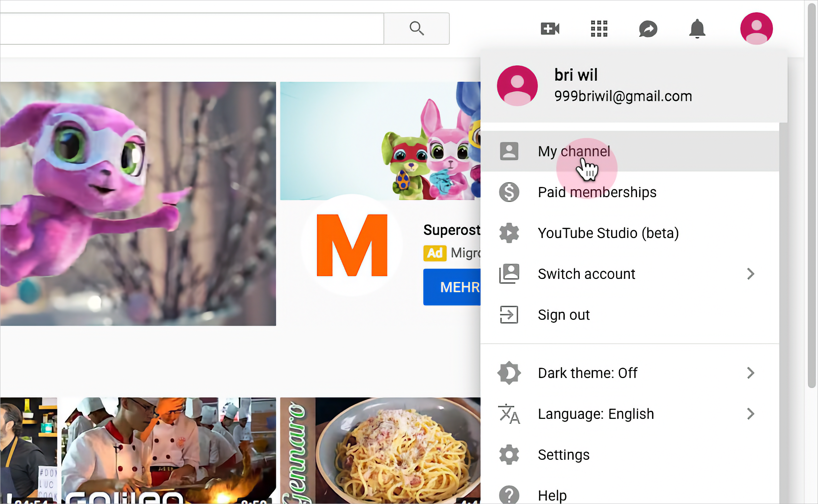Select Sign out
The width and height of the screenshot is (818, 504).
(x=630, y=315)
